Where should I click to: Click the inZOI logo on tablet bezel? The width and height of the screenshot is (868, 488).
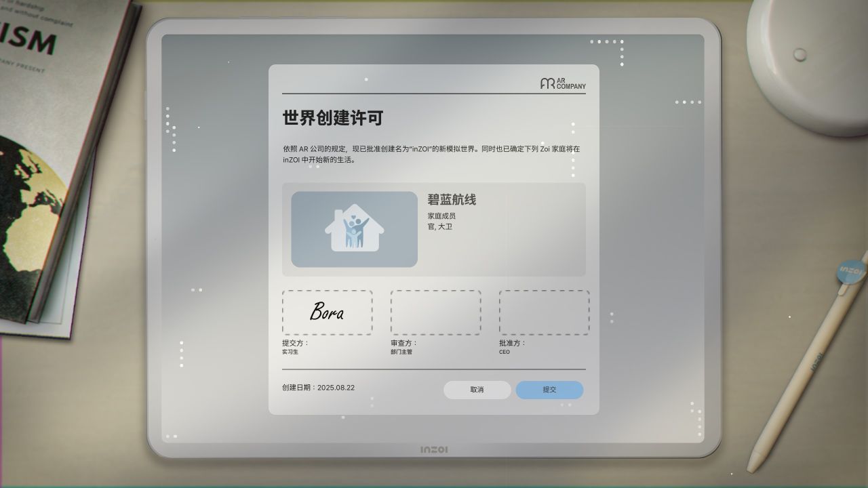(434, 450)
